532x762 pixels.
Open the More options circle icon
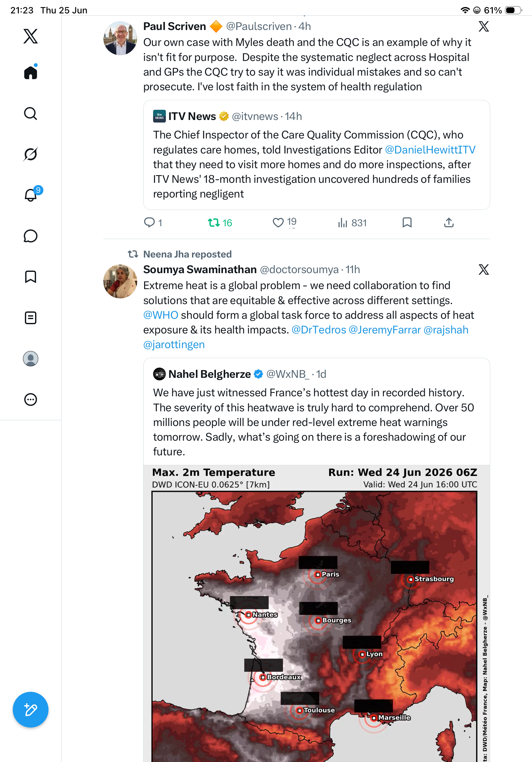tap(31, 400)
